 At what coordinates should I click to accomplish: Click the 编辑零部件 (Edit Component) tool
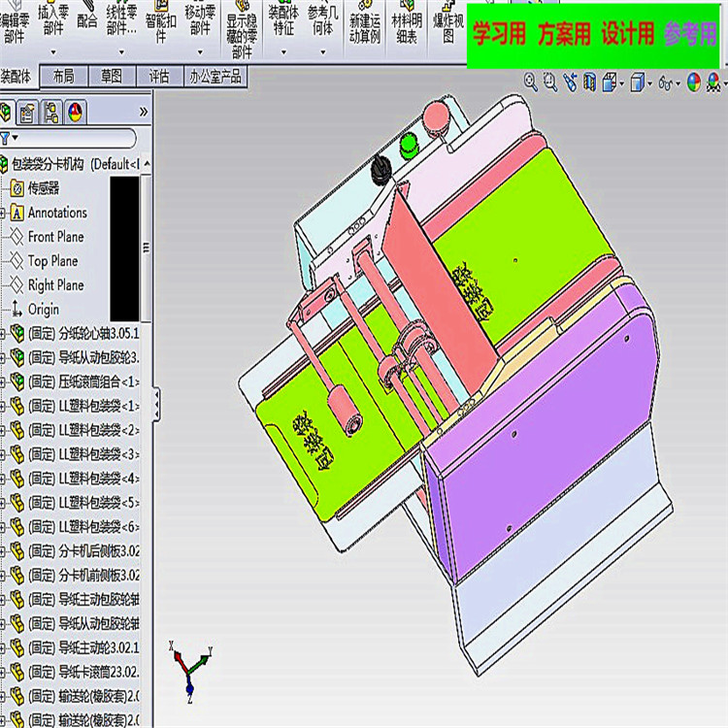click(x=14, y=23)
